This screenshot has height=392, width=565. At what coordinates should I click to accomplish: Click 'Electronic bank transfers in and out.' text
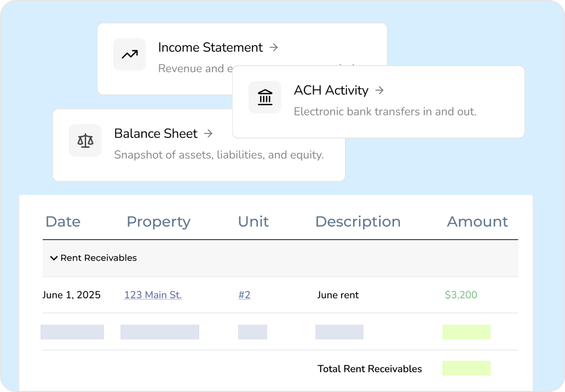[385, 112]
